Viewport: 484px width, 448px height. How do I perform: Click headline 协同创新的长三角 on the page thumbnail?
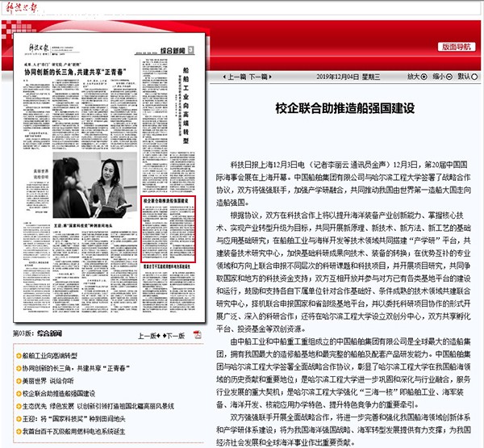[75, 73]
